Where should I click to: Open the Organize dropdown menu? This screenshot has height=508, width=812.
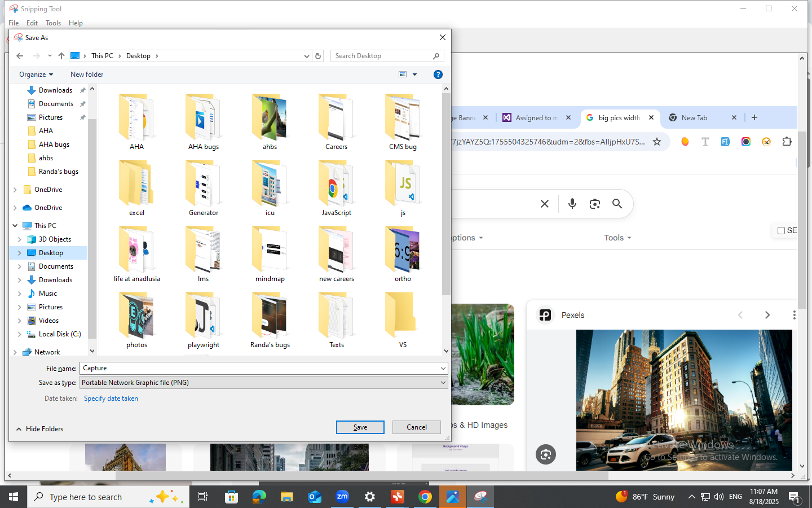pos(36,75)
